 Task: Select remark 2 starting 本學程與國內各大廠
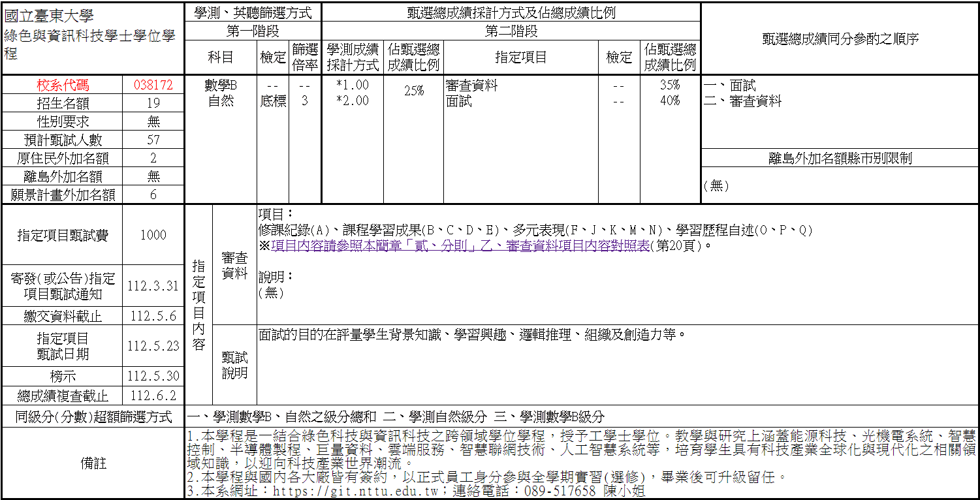click(x=487, y=477)
